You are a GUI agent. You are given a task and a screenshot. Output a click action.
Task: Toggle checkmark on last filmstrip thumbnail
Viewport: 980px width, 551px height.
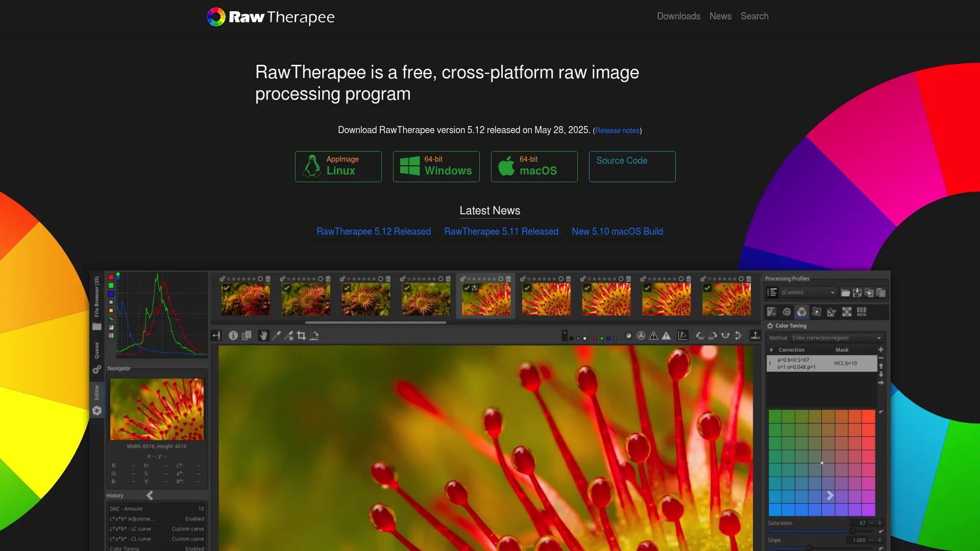707,288
